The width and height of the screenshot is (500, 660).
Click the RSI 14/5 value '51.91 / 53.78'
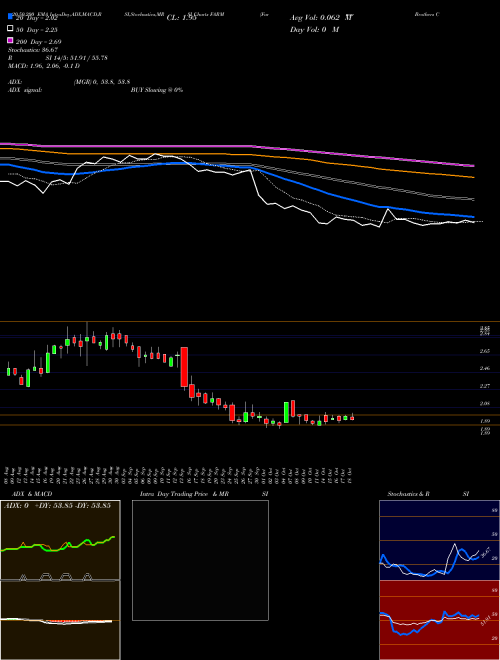point(88,58)
